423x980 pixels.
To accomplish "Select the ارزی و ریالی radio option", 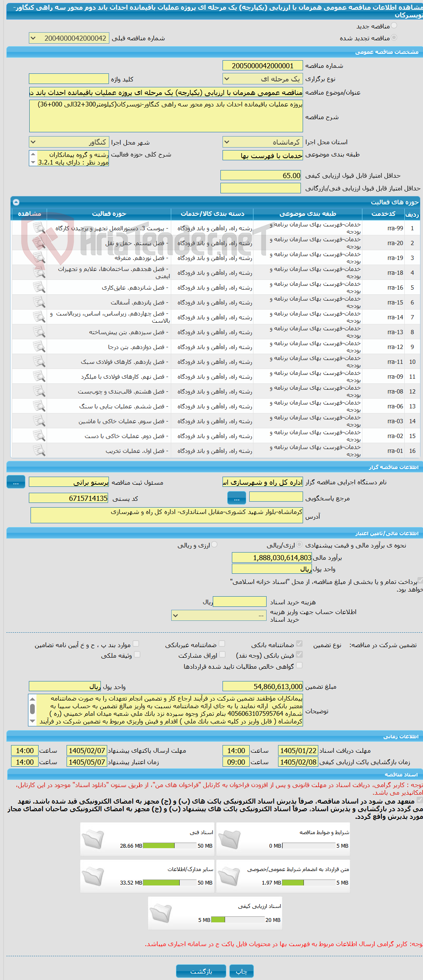I will pos(214,544).
